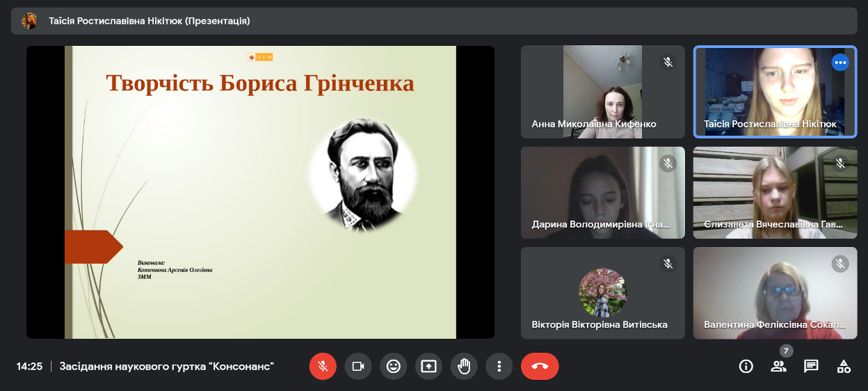Open the activities panel

tap(844, 366)
